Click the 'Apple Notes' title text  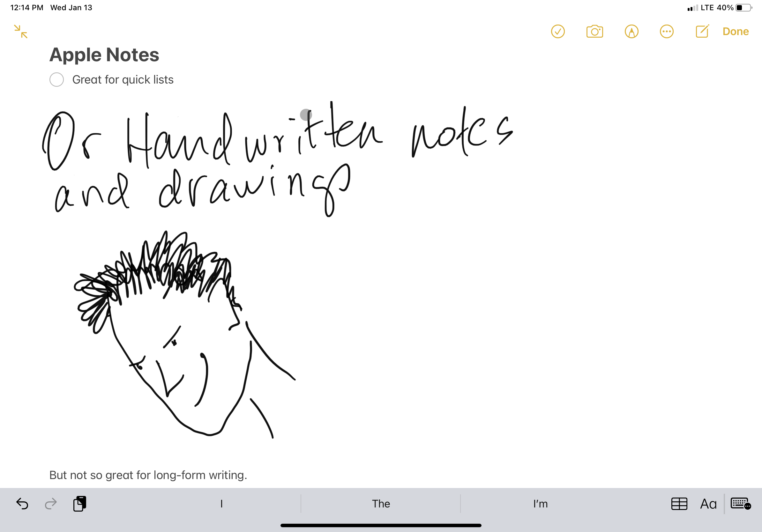[x=104, y=55]
